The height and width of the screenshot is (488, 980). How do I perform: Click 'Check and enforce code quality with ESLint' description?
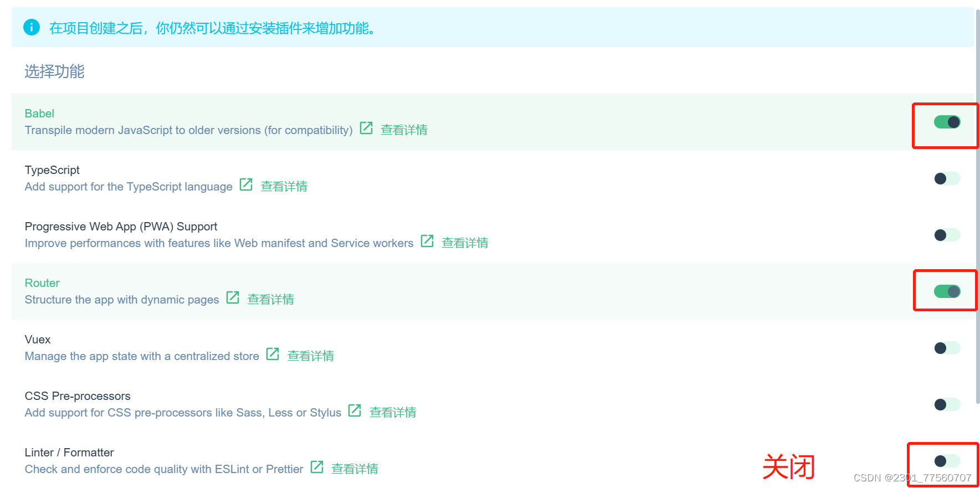(164, 469)
